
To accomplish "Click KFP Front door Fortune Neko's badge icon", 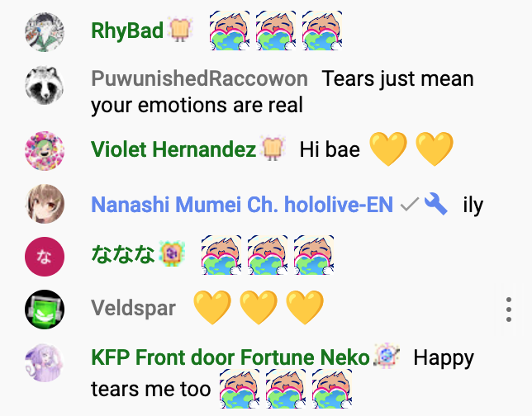I will coord(387,356).
